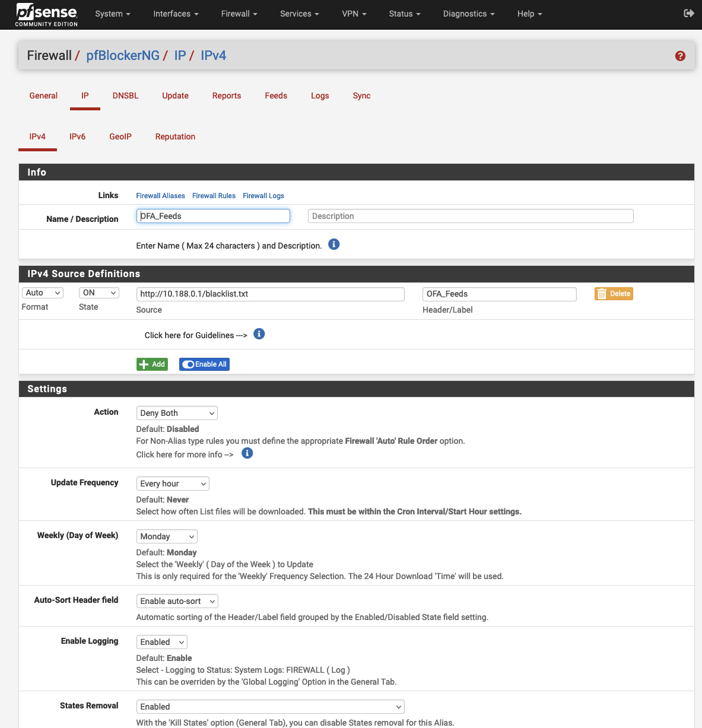The image size is (702, 728).
Task: Open the Firewall Aliases link
Action: pos(160,196)
